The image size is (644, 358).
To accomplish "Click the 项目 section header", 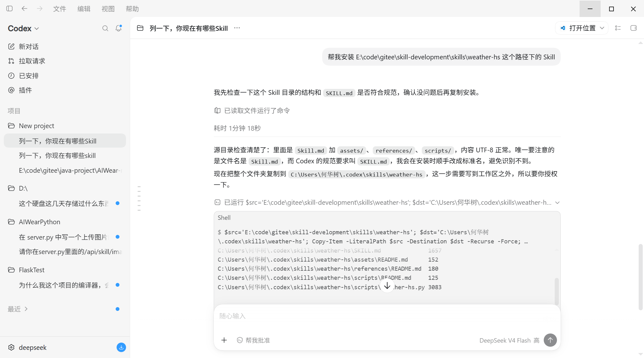I will point(14,111).
